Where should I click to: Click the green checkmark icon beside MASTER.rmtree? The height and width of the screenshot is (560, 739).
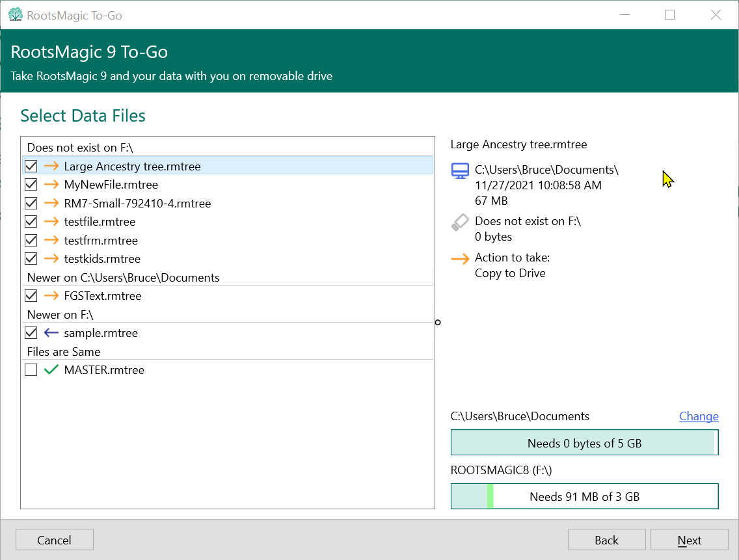tap(51, 370)
